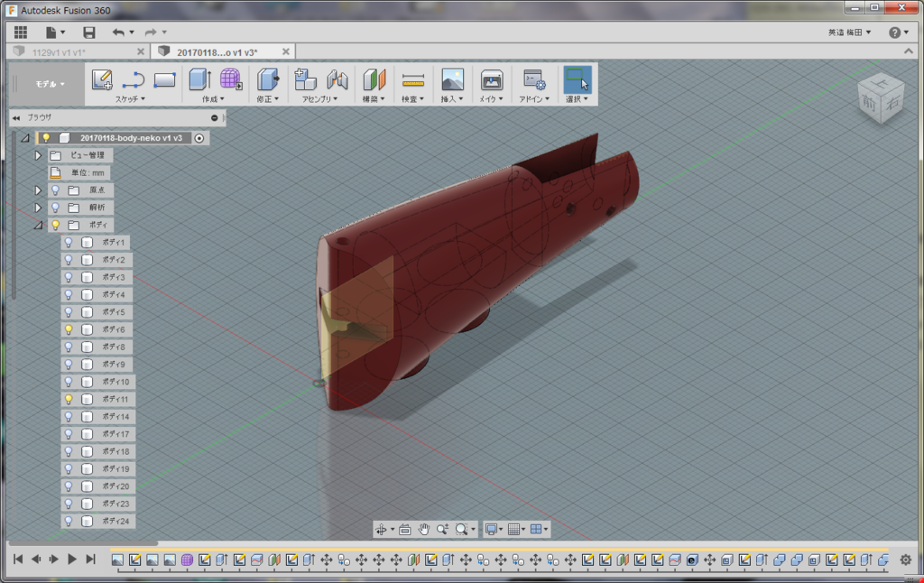The image size is (924, 583).
Task: Close the 1129v1 v1 tab
Action: (x=140, y=51)
